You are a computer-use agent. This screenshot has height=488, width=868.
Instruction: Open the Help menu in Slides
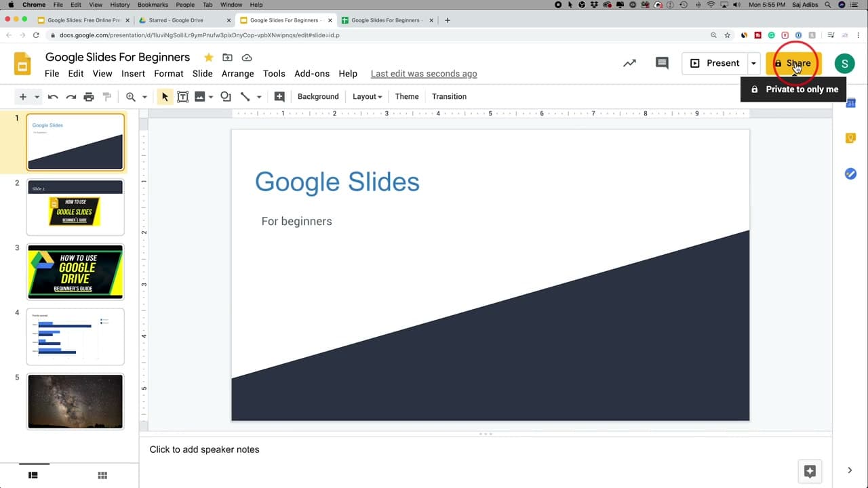click(348, 73)
